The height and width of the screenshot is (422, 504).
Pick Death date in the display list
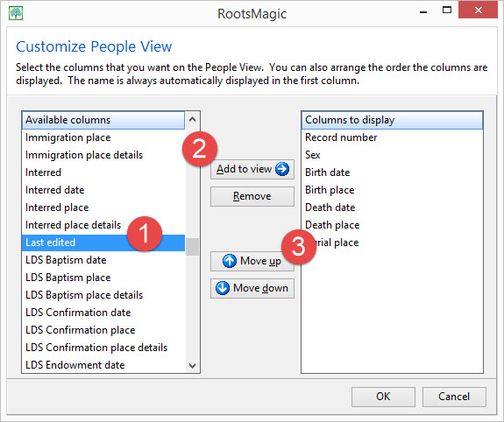(x=392, y=207)
